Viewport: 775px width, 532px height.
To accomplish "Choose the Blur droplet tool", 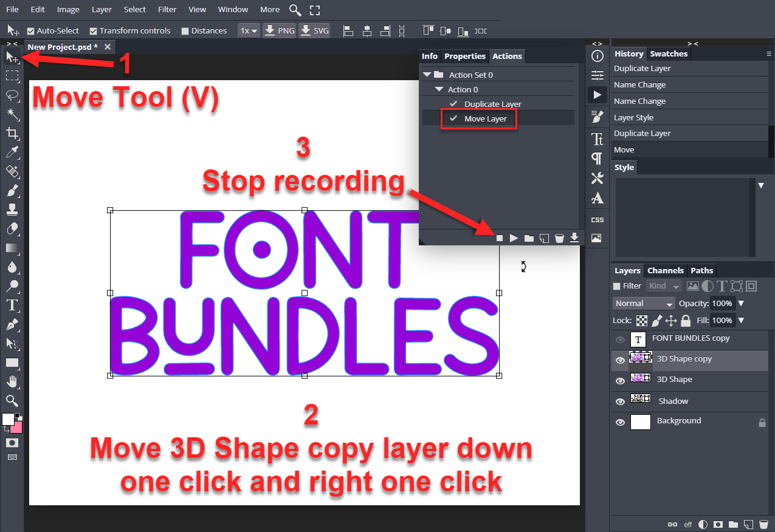I will tap(12, 267).
